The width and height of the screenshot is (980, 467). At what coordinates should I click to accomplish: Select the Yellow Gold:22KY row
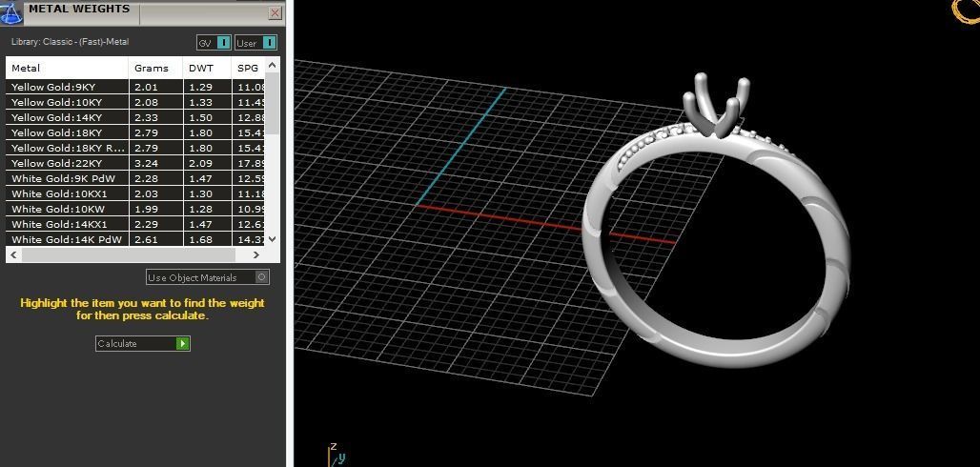[135, 163]
